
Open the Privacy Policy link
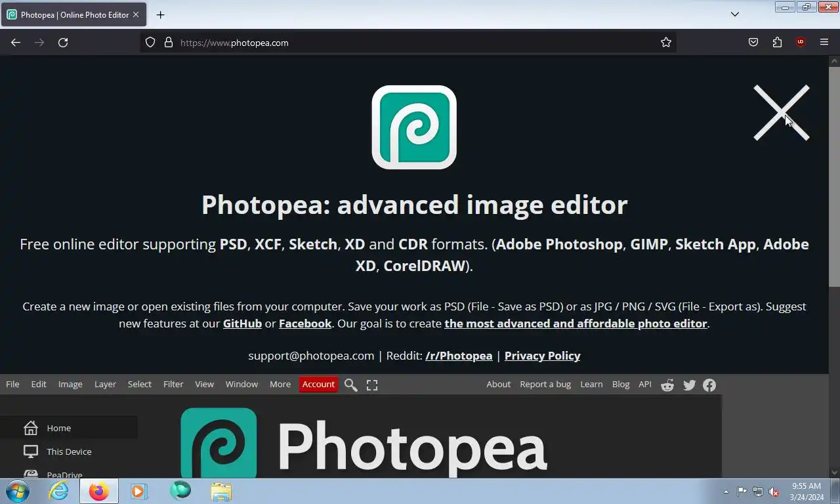coord(542,356)
